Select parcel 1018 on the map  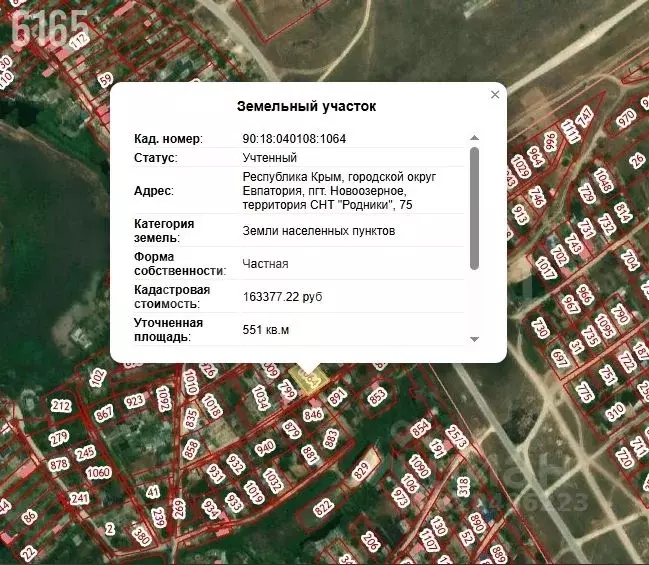point(211,405)
